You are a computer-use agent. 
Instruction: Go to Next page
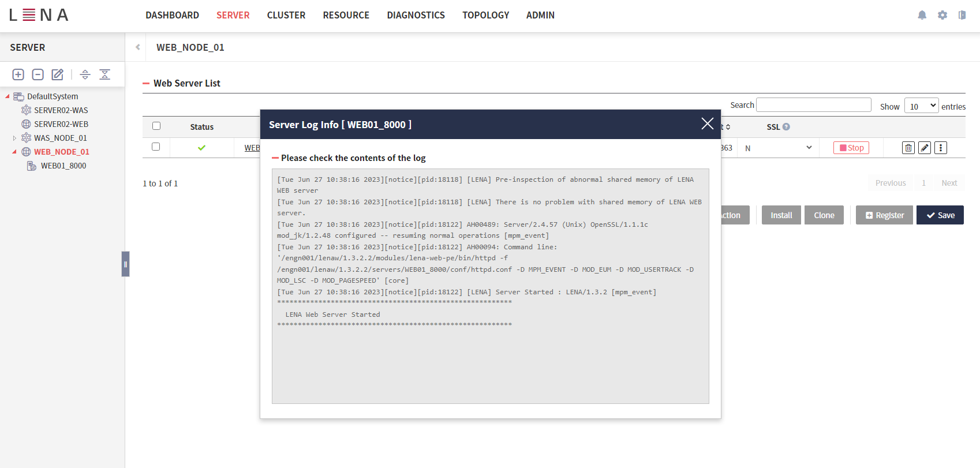[949, 183]
